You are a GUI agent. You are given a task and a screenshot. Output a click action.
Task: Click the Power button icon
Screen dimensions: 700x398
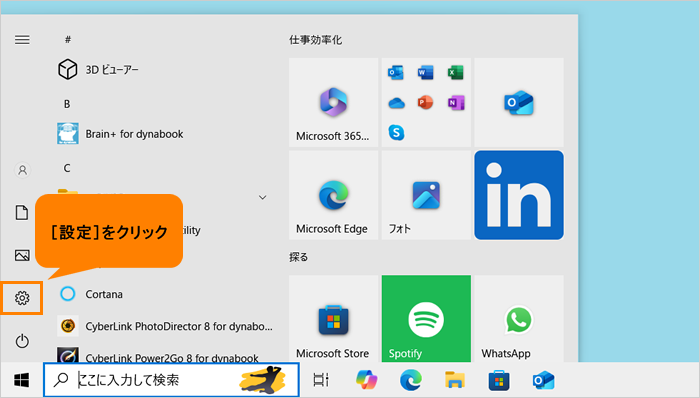tap(22, 341)
